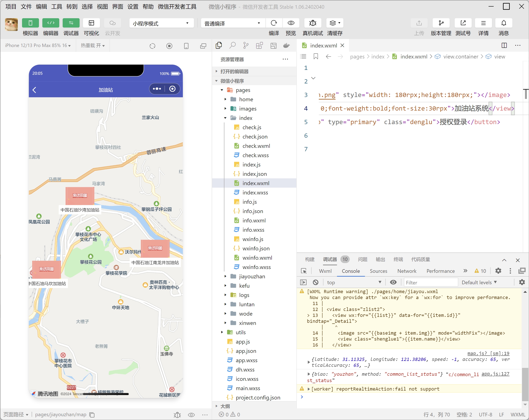Click the 编译 compile refresh icon
Viewport: 529px width, 420px height.
coord(274,23)
